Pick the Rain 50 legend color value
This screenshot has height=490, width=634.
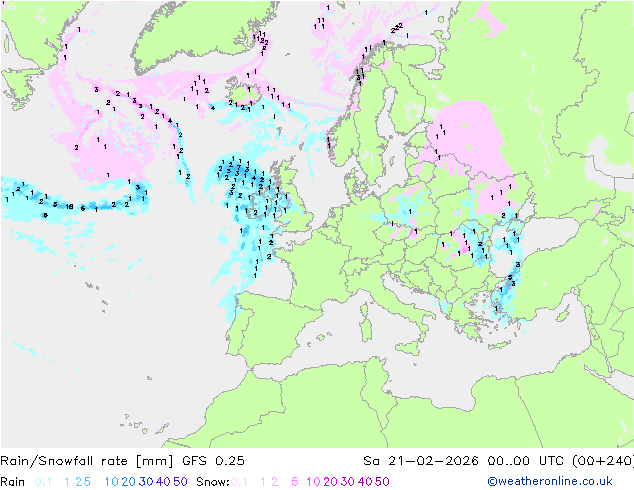click(180, 482)
